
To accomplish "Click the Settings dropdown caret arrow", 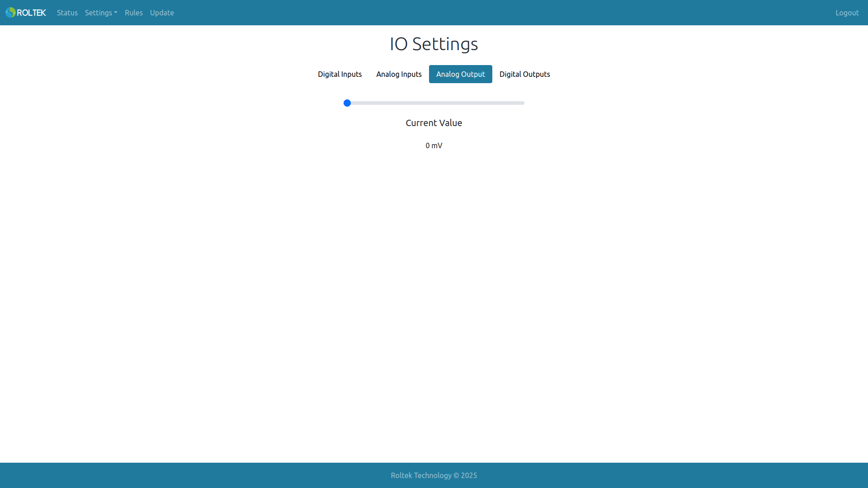I will 116,13.
